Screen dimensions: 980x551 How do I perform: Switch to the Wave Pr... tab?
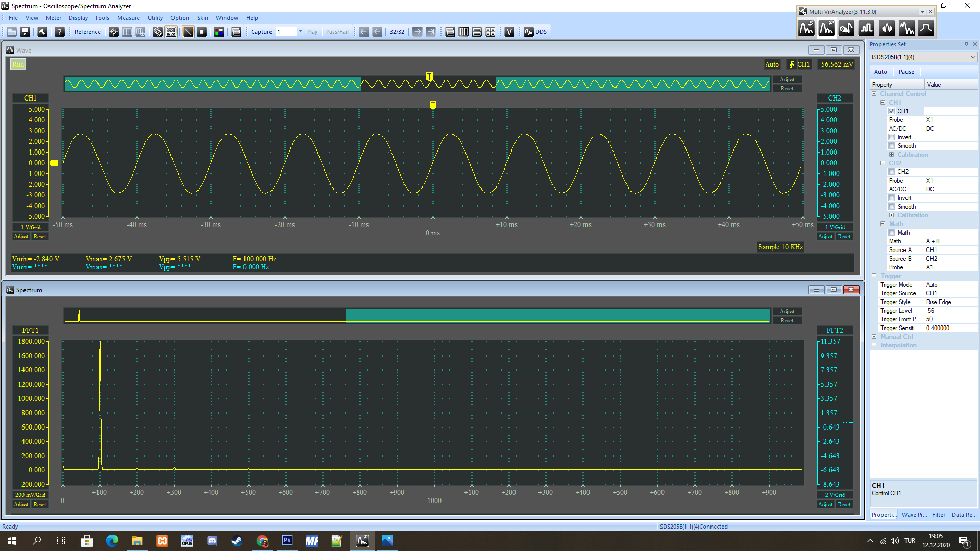tap(914, 515)
